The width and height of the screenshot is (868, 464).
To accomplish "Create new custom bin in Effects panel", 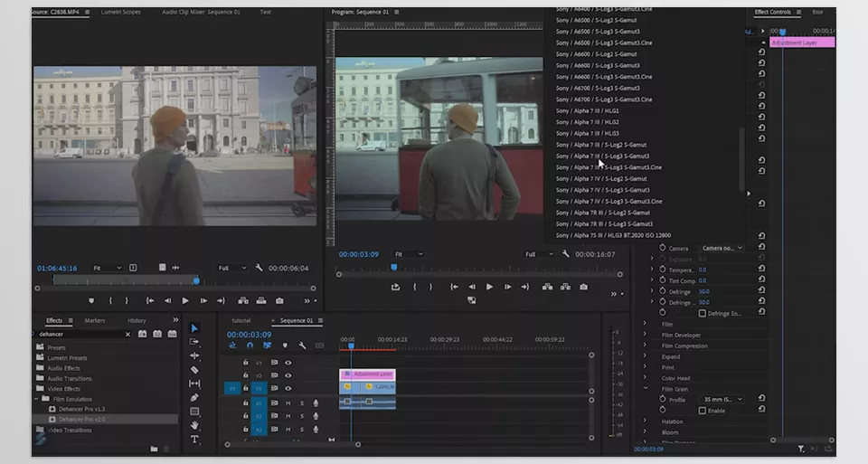I will (154, 449).
